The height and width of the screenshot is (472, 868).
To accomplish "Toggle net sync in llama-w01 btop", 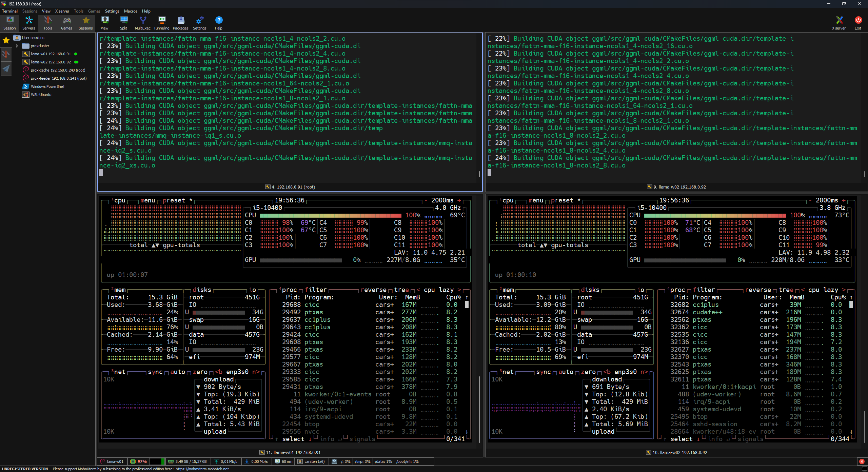I will click(x=155, y=372).
